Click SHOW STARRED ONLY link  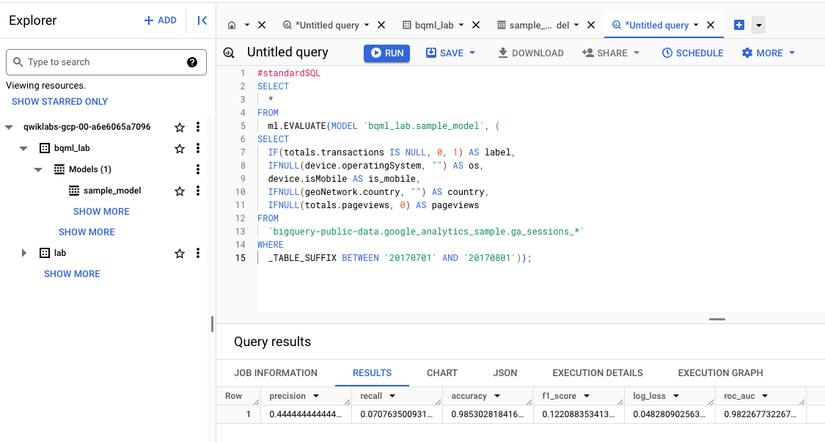pyautogui.click(x=59, y=102)
